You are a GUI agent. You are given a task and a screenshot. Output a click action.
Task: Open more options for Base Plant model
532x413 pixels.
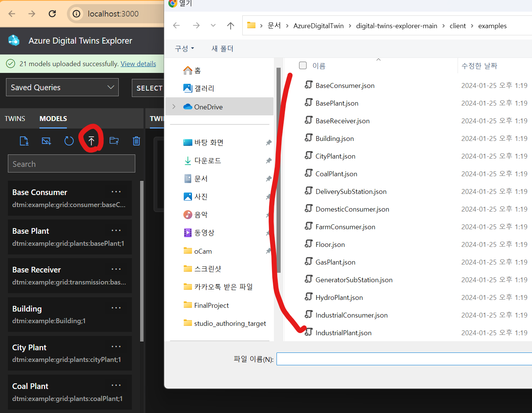tap(116, 230)
